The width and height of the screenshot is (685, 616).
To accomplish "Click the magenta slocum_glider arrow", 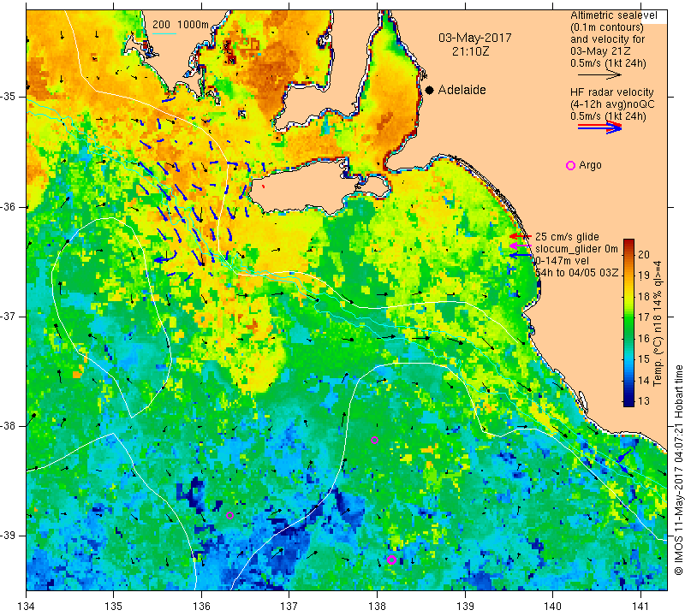I will (x=521, y=246).
